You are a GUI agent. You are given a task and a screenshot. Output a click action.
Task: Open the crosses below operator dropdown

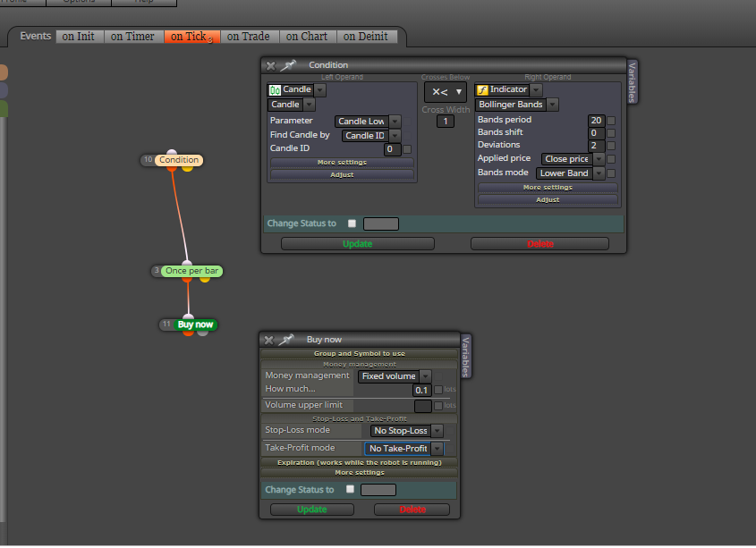click(446, 92)
